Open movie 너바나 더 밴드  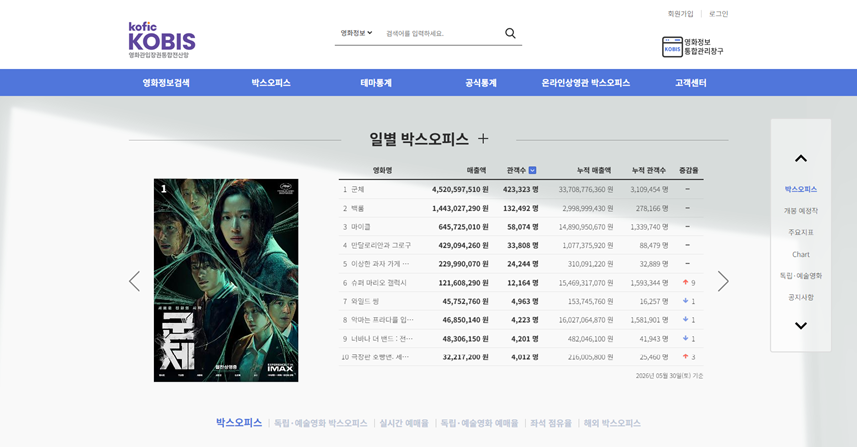(x=382, y=338)
